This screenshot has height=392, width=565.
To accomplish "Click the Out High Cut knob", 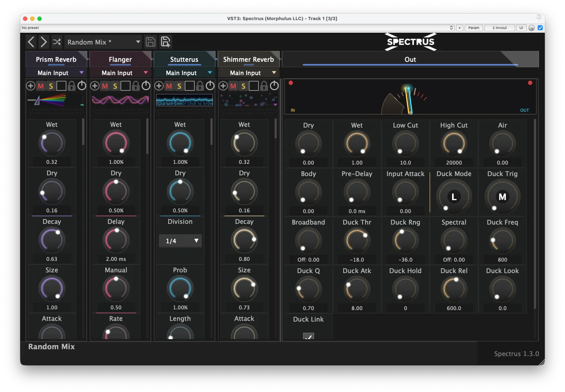I will tap(454, 144).
